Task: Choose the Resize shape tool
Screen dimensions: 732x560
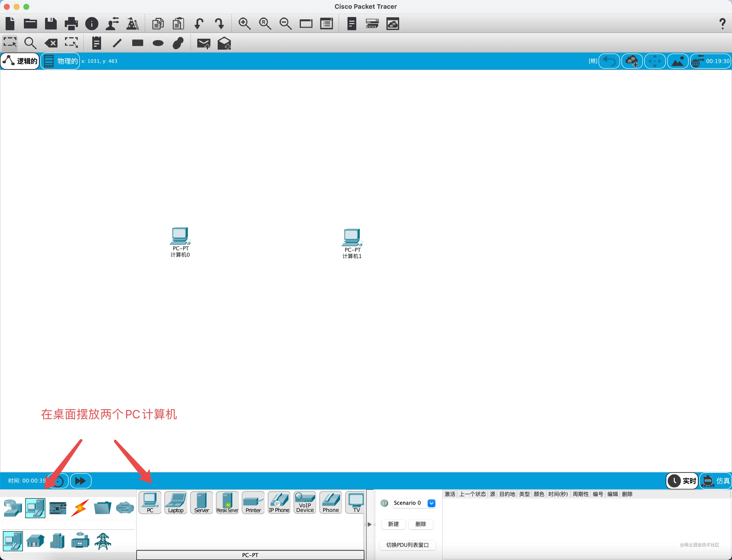Action: point(71,43)
